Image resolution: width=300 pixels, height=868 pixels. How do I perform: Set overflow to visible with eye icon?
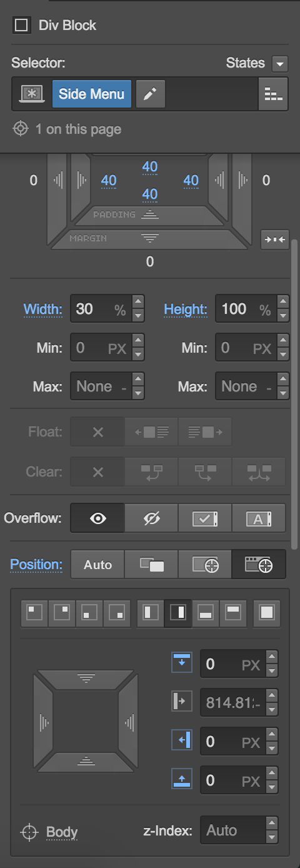tap(97, 518)
